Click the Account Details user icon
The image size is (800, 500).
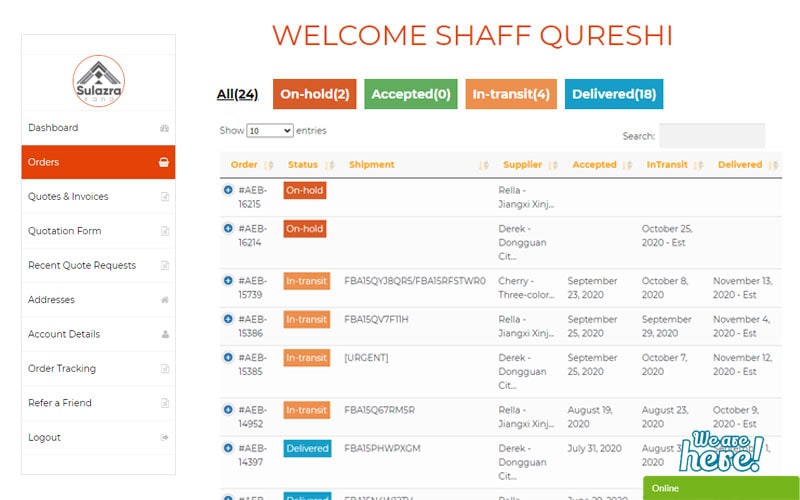165,334
